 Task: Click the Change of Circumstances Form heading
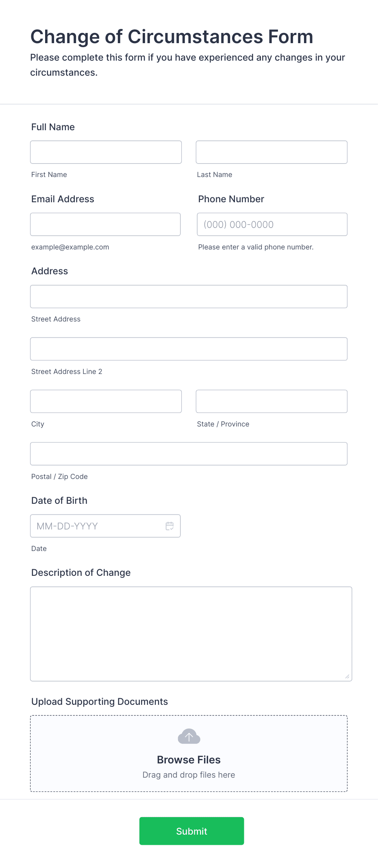[172, 37]
